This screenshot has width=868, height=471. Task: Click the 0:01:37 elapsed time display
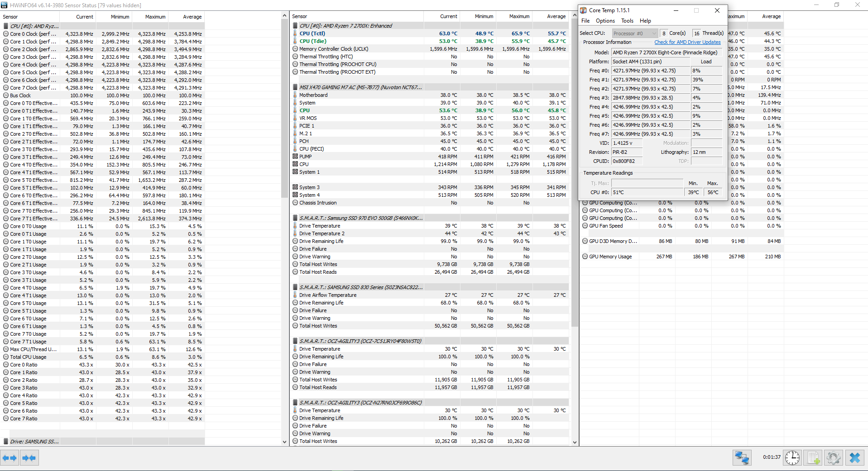click(772, 457)
